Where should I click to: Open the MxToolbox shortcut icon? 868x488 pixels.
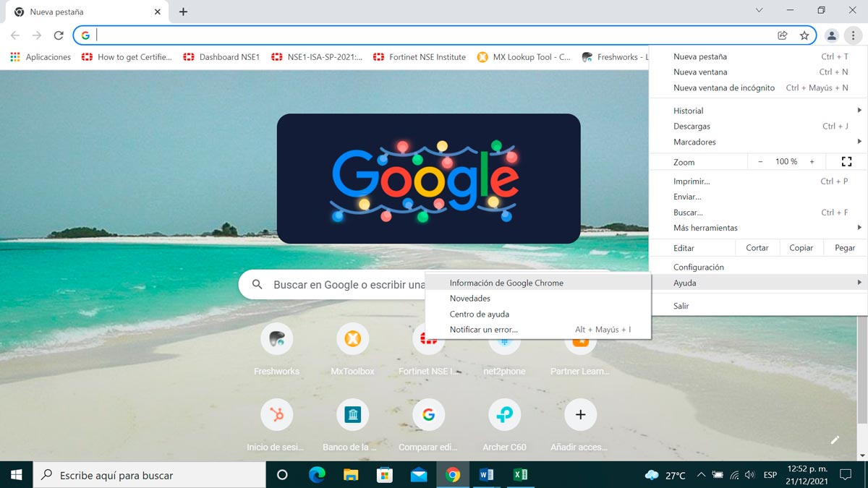tap(352, 338)
